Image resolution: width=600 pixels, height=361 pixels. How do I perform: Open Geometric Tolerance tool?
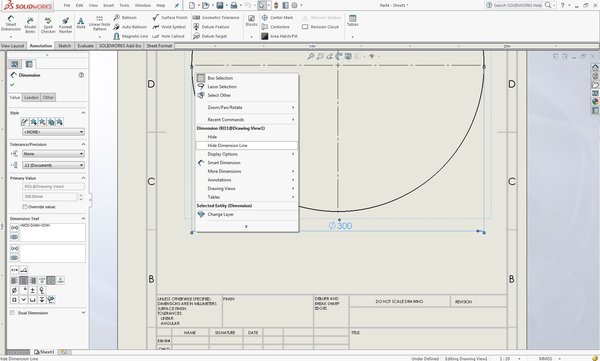216,18
